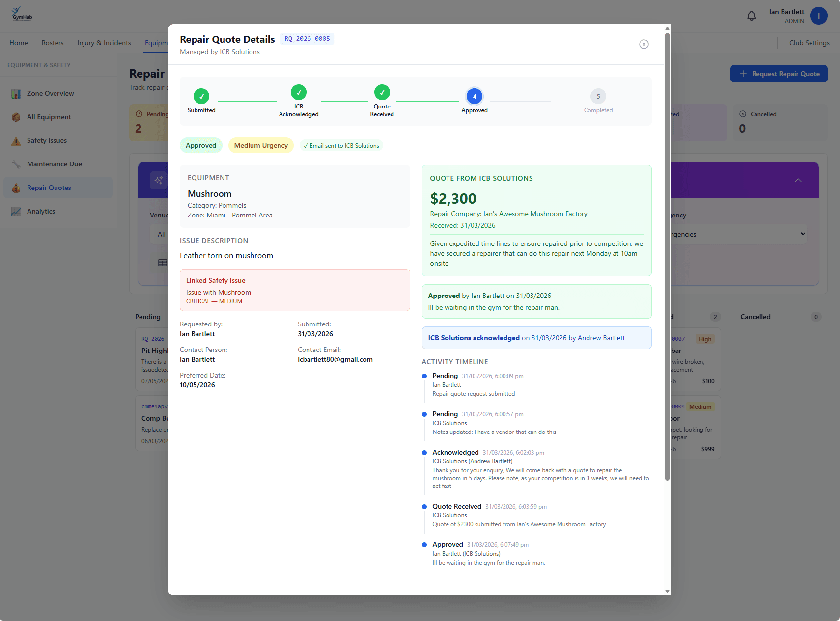Click the $2,300 quote amount
Viewport: 840px width, 621px height.
coord(453,198)
